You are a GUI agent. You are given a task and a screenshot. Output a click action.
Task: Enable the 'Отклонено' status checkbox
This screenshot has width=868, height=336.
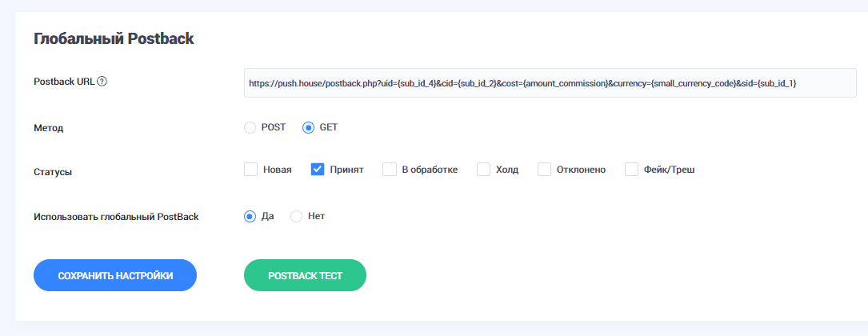tap(545, 170)
